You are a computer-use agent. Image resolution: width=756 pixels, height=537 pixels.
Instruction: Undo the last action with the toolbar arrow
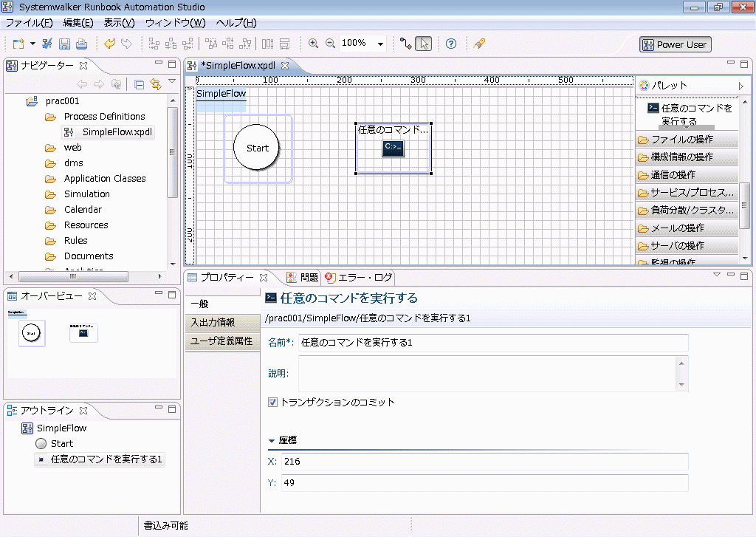tap(109, 44)
